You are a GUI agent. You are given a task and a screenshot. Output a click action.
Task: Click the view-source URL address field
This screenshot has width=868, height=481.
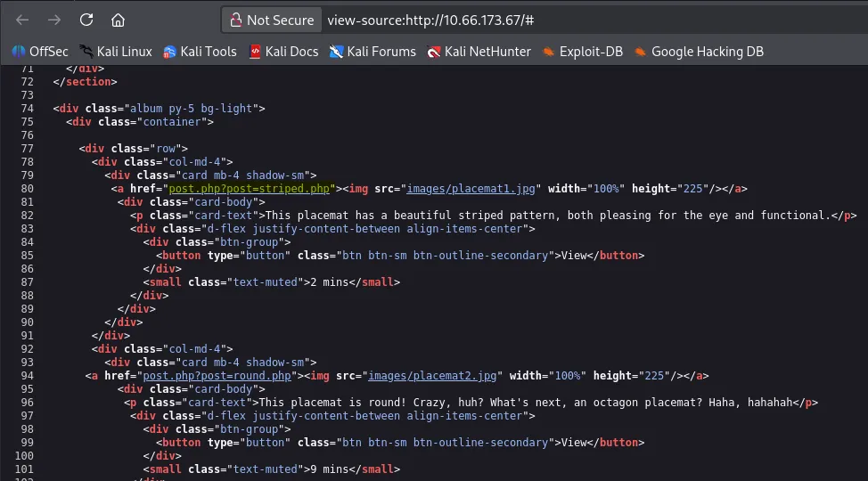coord(535,20)
